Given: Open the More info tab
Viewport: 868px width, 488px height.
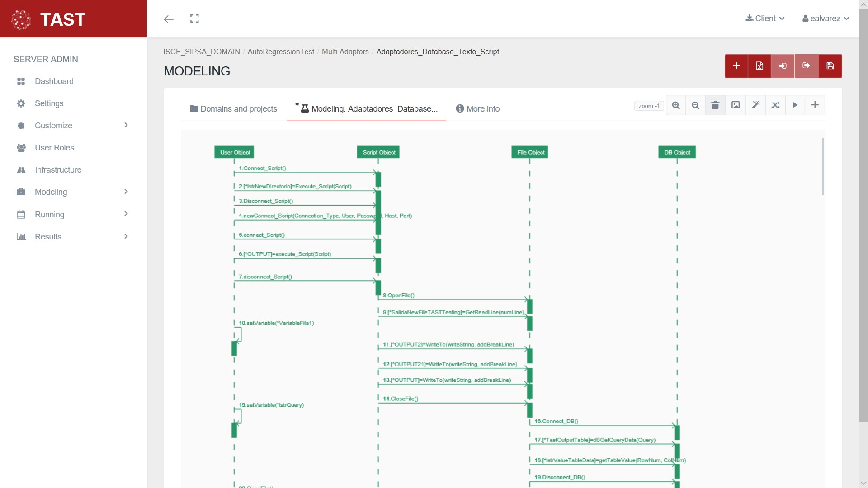Looking at the screenshot, I should [478, 109].
